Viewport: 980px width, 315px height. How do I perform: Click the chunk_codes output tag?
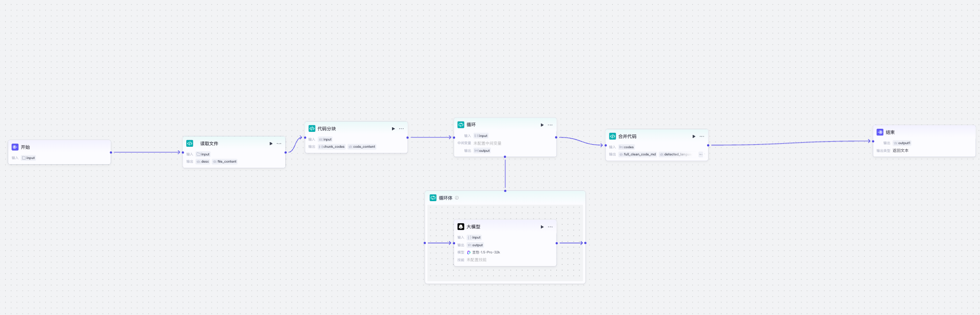pyautogui.click(x=332, y=147)
